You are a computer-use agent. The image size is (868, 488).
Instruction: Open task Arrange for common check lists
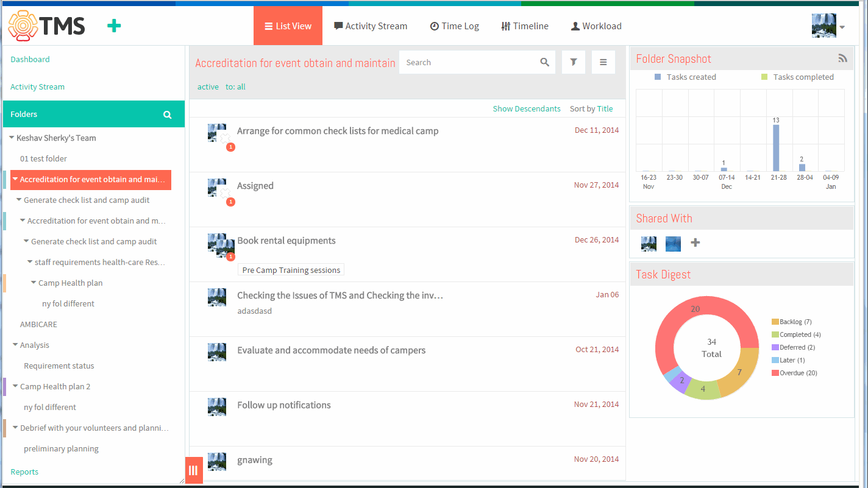[338, 131]
